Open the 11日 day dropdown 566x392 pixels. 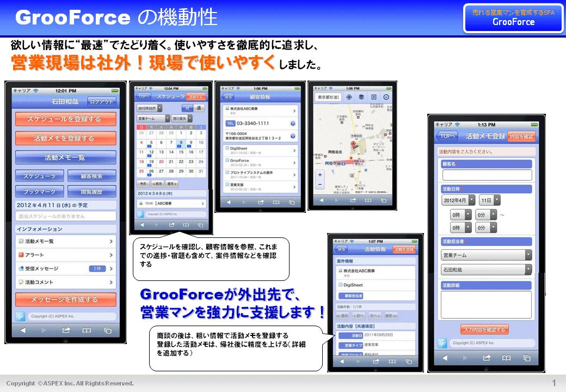pos(489,200)
